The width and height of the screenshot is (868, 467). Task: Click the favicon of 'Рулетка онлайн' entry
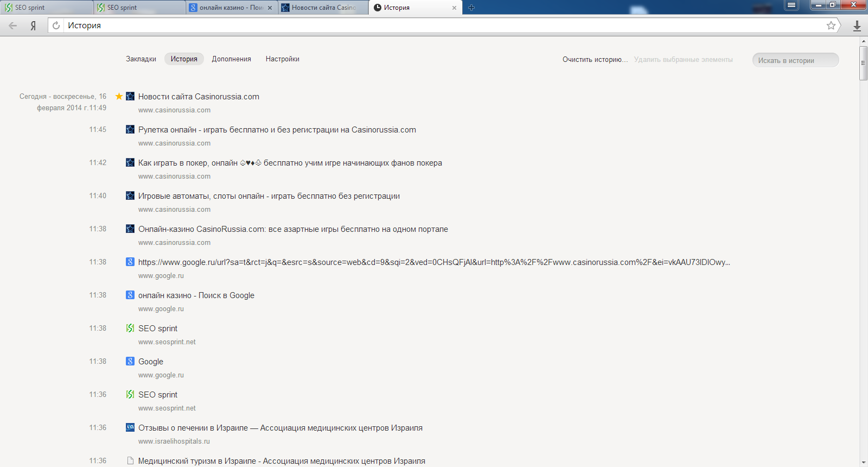coord(130,129)
